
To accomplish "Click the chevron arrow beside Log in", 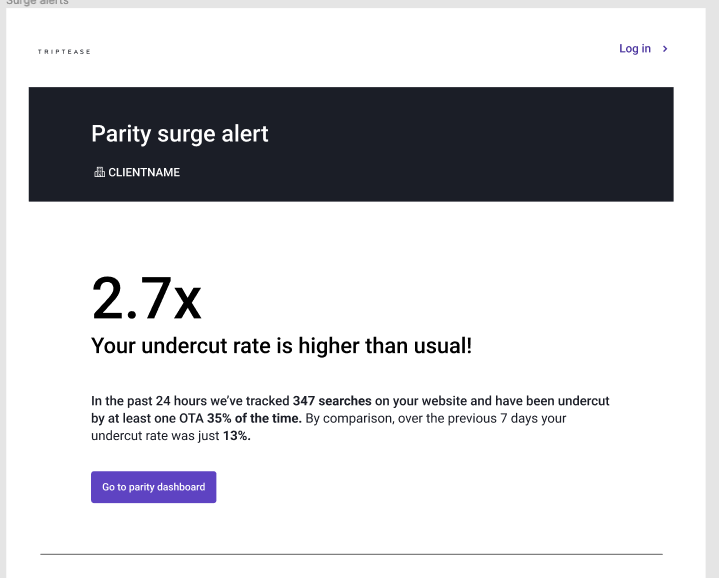I will point(665,49).
